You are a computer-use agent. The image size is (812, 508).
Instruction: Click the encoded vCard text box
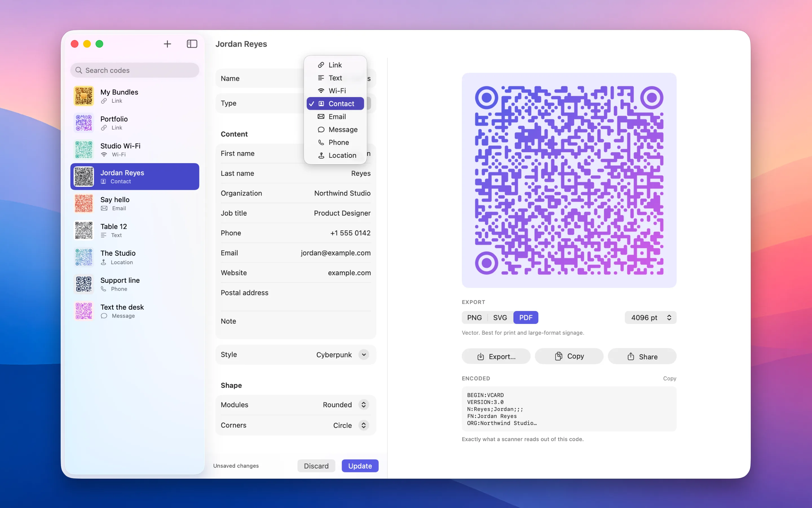point(569,409)
